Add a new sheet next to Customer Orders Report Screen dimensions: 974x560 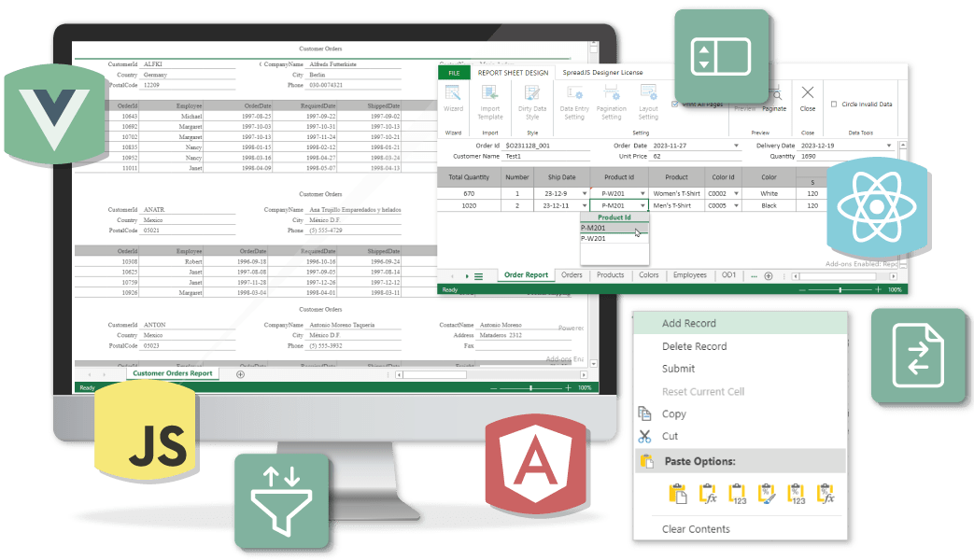coord(240,374)
